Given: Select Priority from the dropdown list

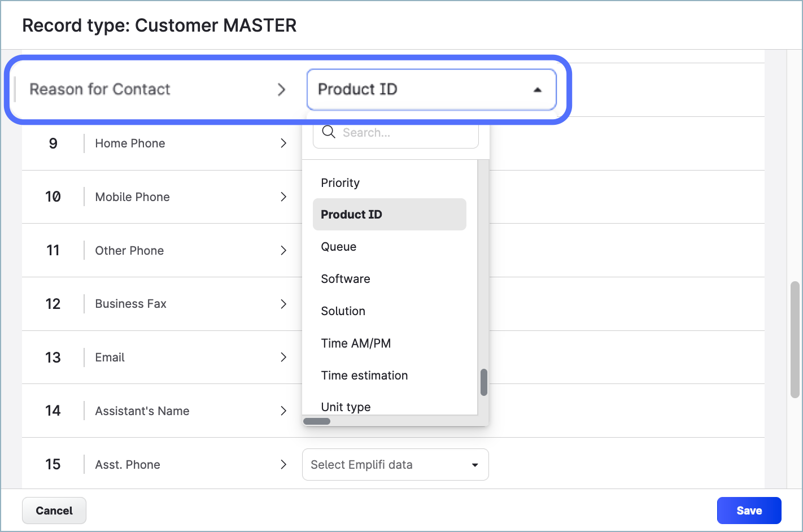Looking at the screenshot, I should pyautogui.click(x=340, y=183).
